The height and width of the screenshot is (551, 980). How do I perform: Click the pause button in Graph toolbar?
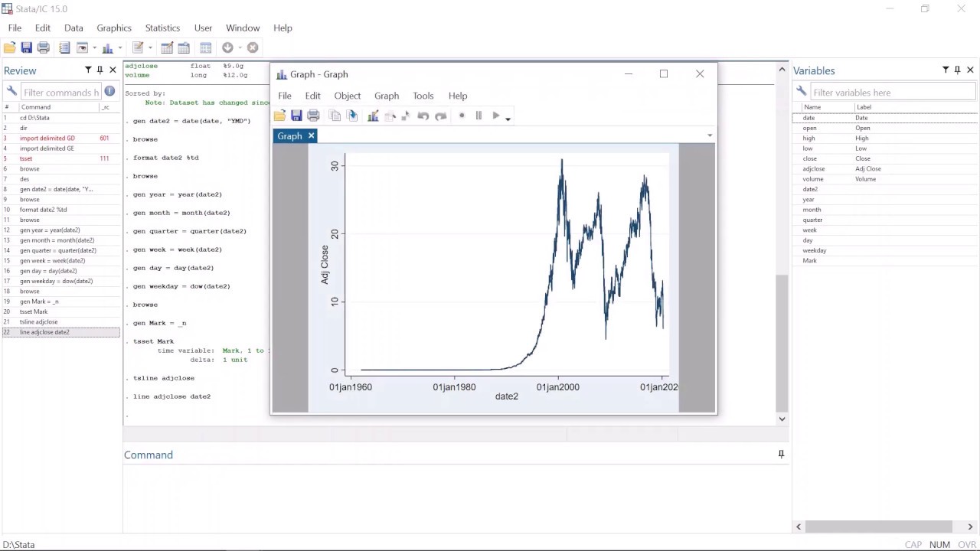[479, 116]
